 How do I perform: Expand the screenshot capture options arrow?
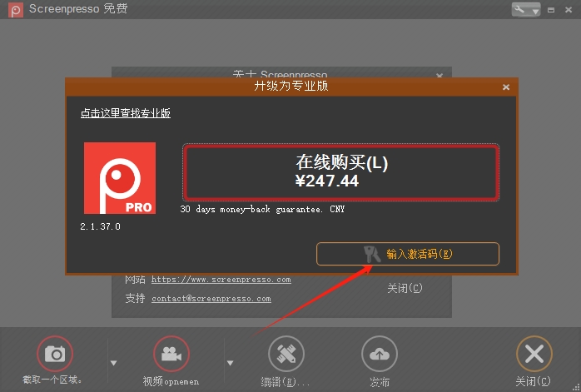point(114,362)
